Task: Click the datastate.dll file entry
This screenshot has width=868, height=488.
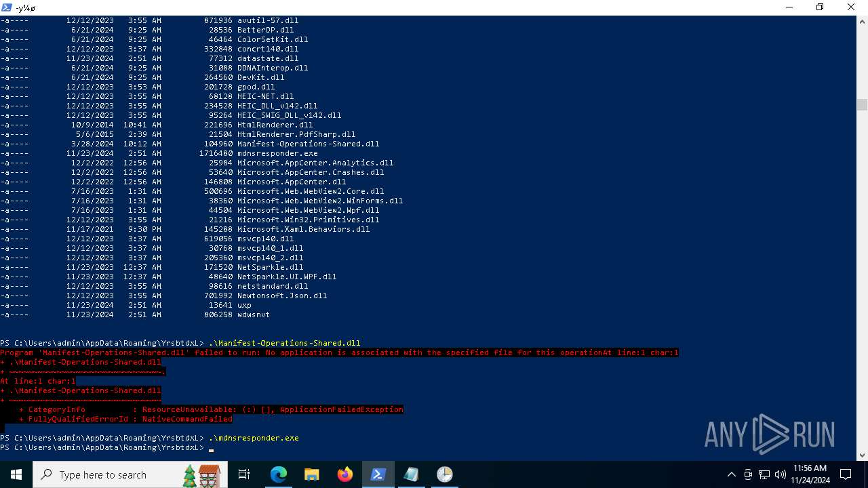Action: click(268, 58)
